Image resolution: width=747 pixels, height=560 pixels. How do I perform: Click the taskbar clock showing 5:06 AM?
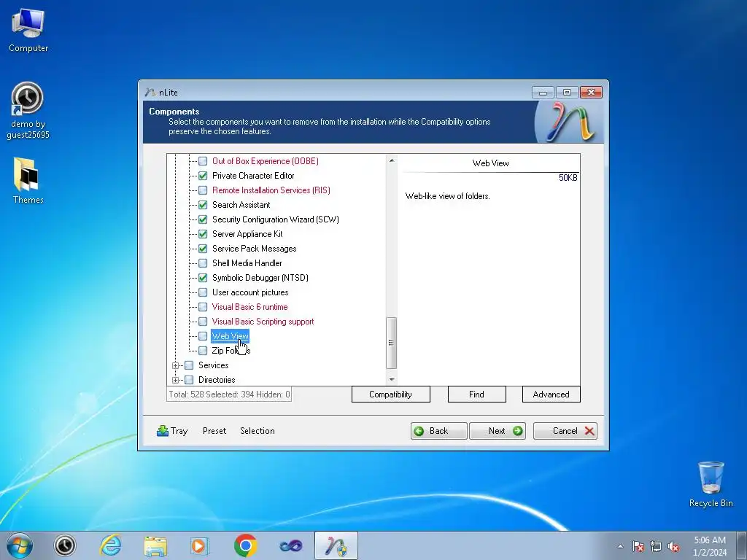710,546
